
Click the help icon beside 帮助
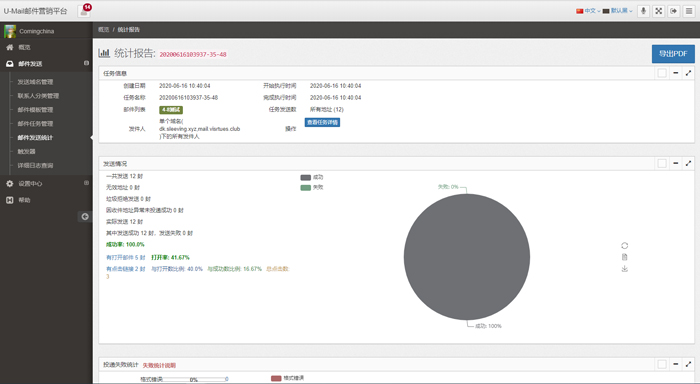click(x=9, y=200)
